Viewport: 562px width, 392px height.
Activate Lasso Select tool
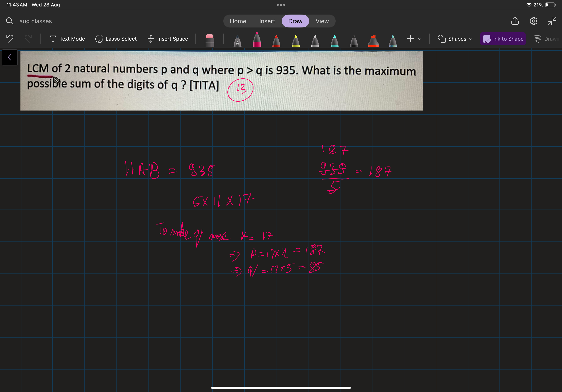coord(116,39)
